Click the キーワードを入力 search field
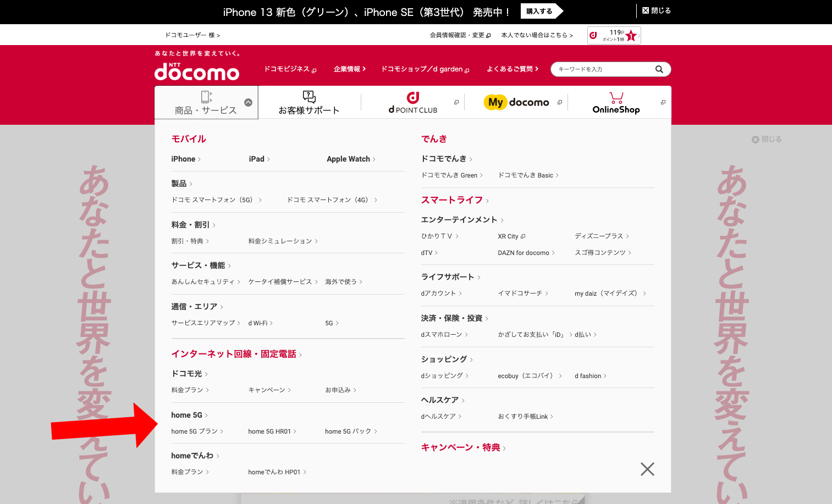 click(603, 69)
